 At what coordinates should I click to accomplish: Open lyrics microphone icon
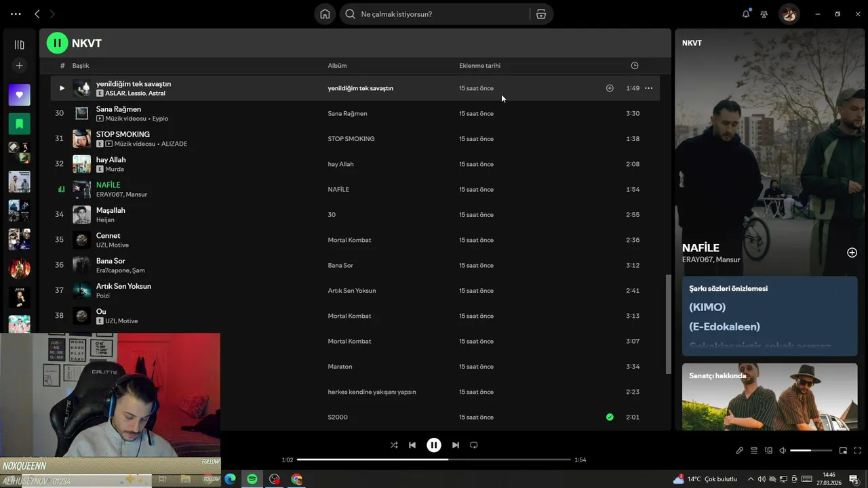pyautogui.click(x=740, y=451)
